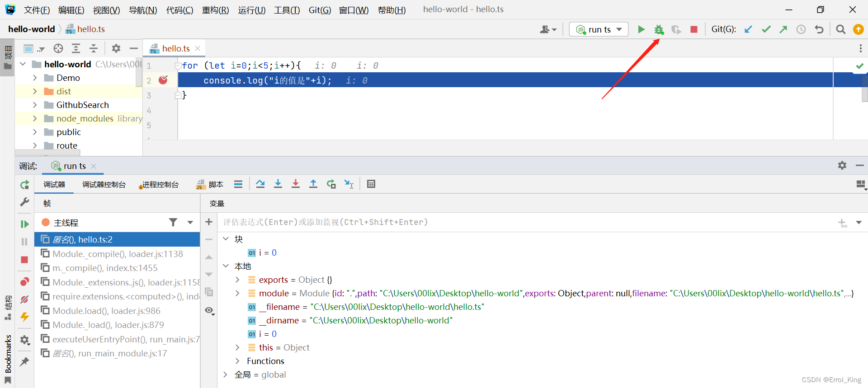868x388 pixels.
Task: Expand all in Project tool window
Action: click(76, 48)
